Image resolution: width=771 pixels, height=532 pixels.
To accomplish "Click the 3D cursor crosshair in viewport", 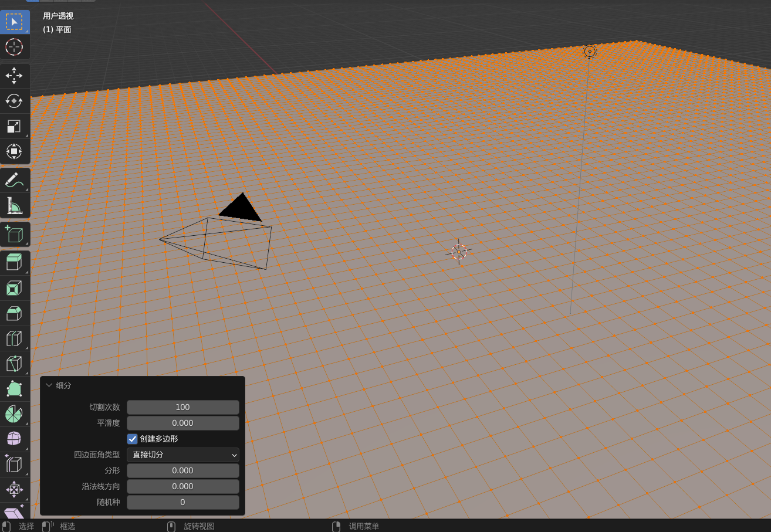I will click(459, 252).
